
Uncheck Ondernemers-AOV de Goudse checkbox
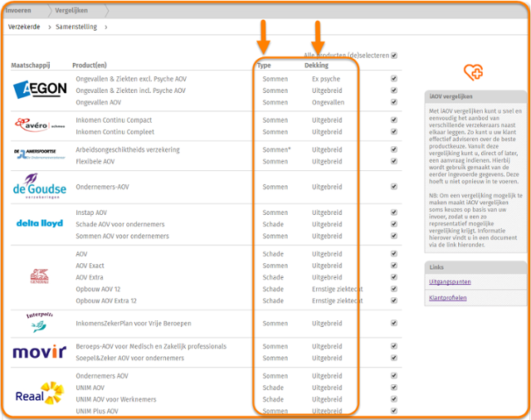394,187
